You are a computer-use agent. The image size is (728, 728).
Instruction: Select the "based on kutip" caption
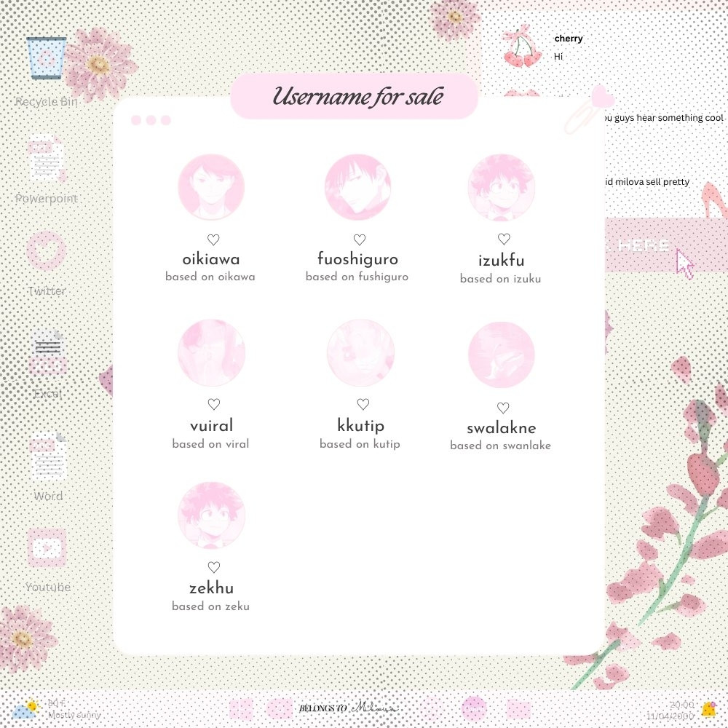360,444
